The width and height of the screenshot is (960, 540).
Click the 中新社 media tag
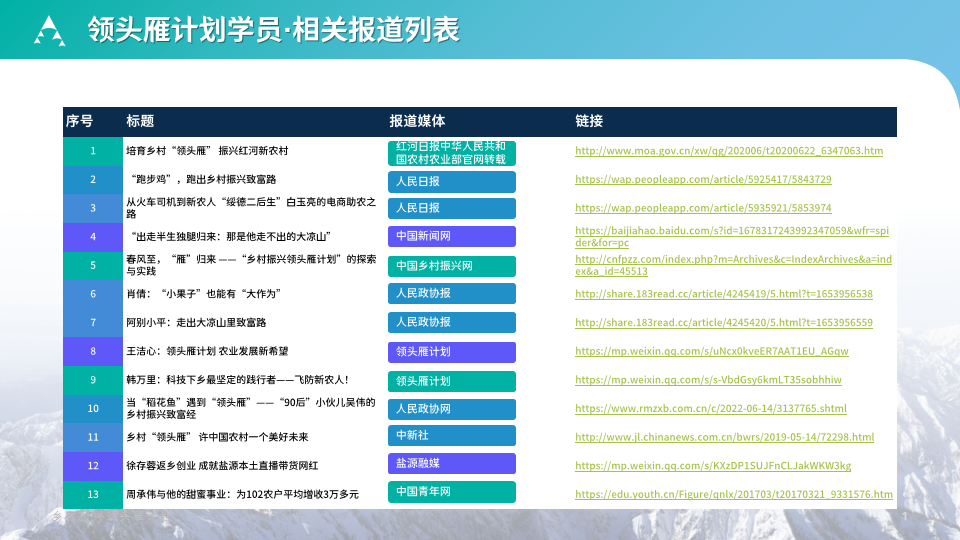452,435
